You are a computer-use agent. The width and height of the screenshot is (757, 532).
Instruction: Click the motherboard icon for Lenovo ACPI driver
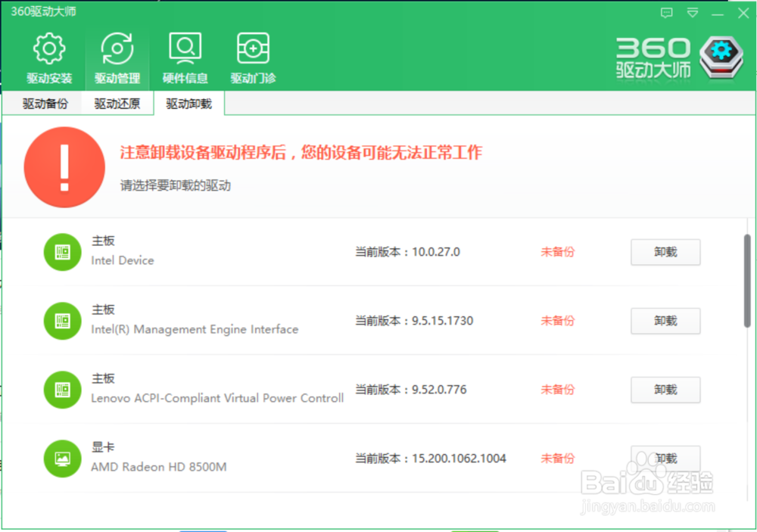tap(61, 390)
